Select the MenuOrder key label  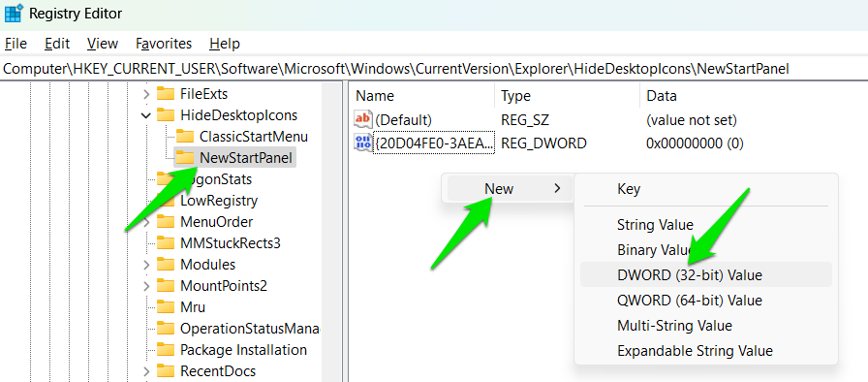pos(216,222)
